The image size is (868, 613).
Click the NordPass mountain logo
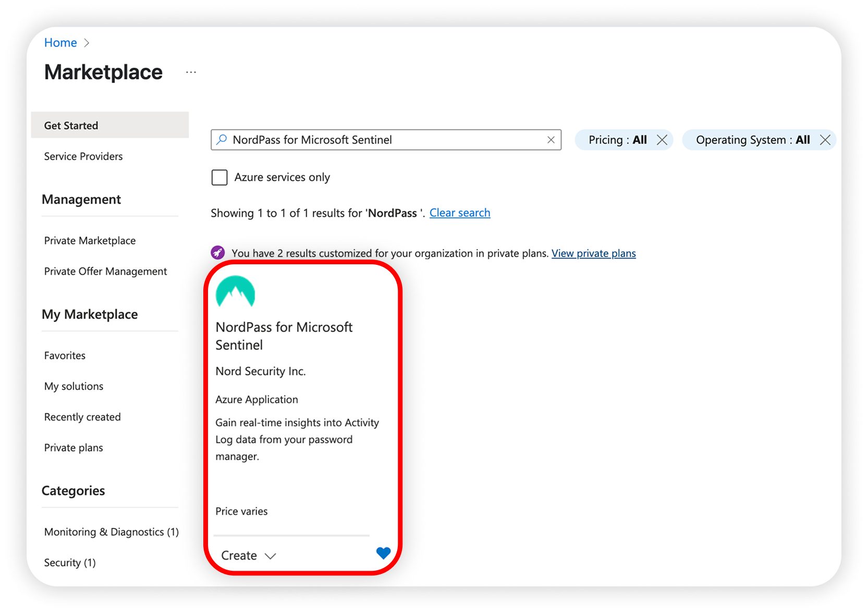click(x=235, y=291)
